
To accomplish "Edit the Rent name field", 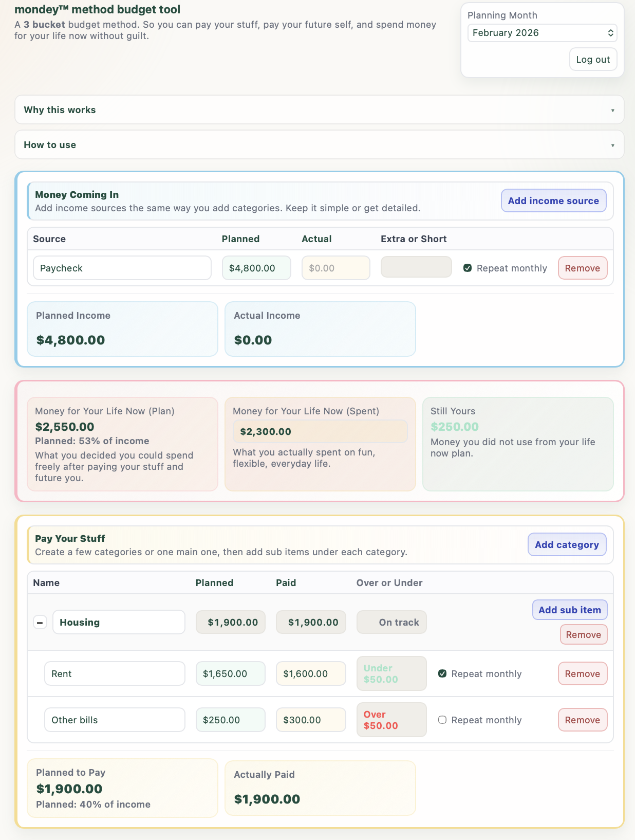I will [115, 673].
